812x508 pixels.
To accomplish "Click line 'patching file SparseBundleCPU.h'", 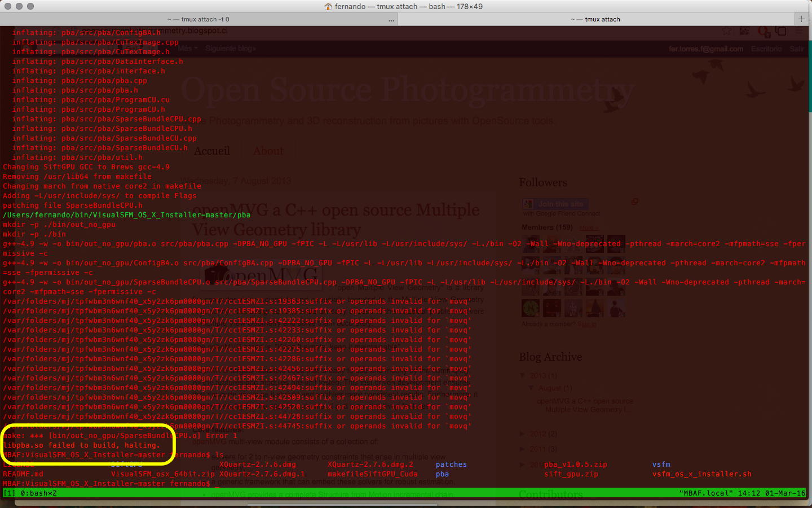I will coord(72,205).
